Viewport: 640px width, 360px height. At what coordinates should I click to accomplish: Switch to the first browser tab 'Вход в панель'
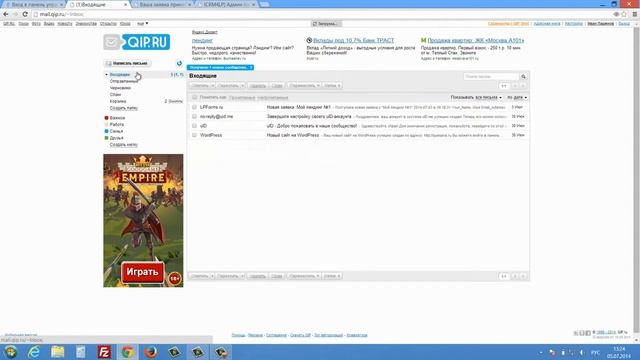click(x=33, y=4)
